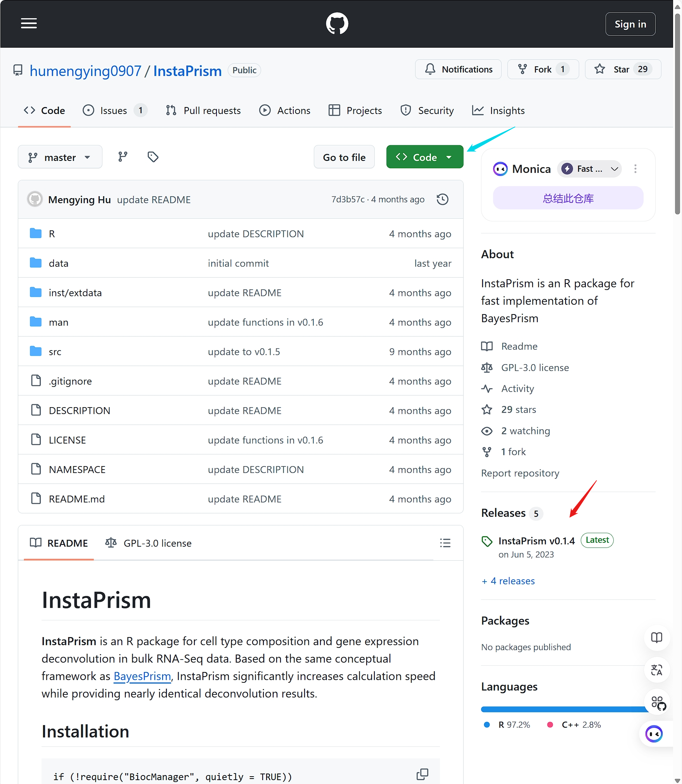This screenshot has height=784, width=682.
Task: Click Monica three-dot options menu
Action: click(x=635, y=169)
